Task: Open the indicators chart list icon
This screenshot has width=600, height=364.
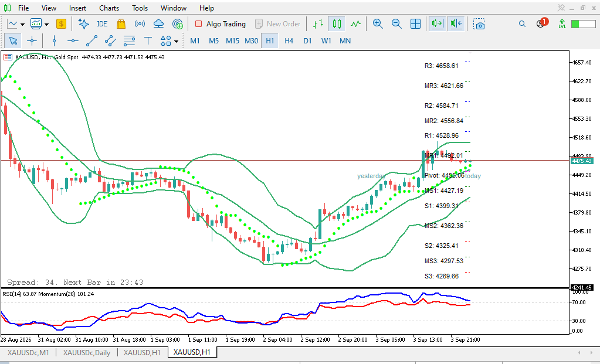Action: point(36,23)
